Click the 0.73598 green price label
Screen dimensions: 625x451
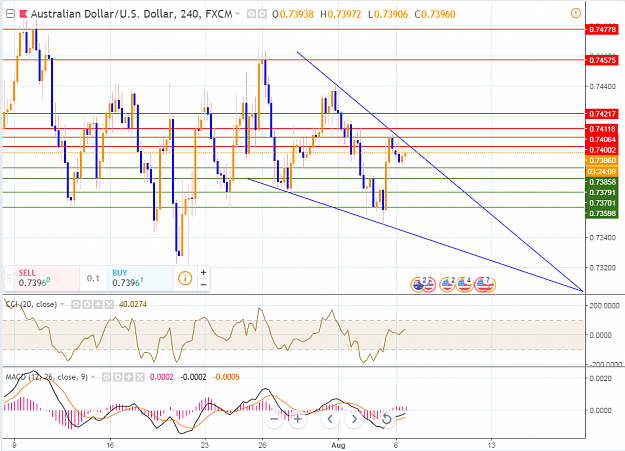click(602, 213)
